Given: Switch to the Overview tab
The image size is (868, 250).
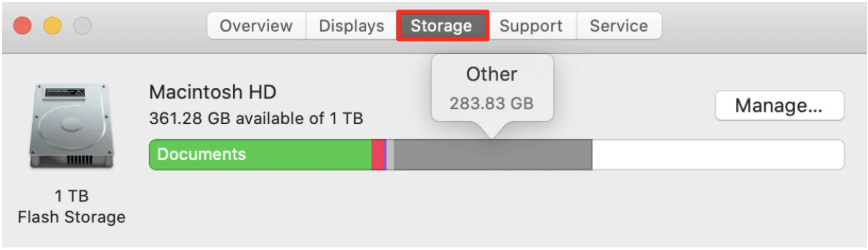Looking at the screenshot, I should pyautogui.click(x=256, y=26).
